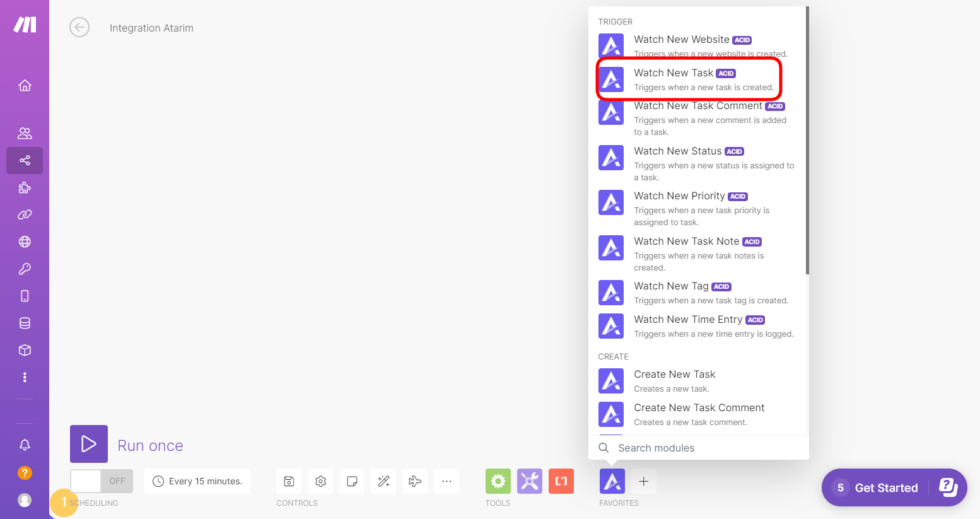The width and height of the screenshot is (980, 519).
Task: Rename the scenario title Integration Atarim
Action: point(151,28)
